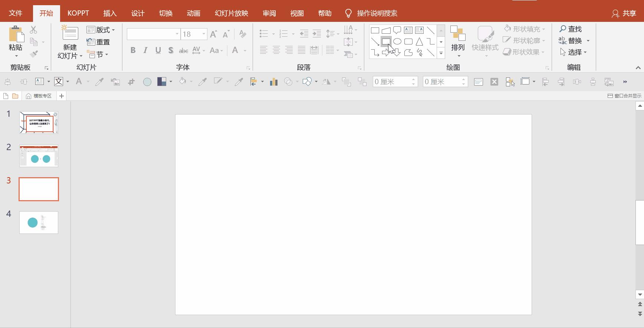Viewport: 644px width, 328px height.
Task: Toggle underline formatting
Action: pos(158,50)
